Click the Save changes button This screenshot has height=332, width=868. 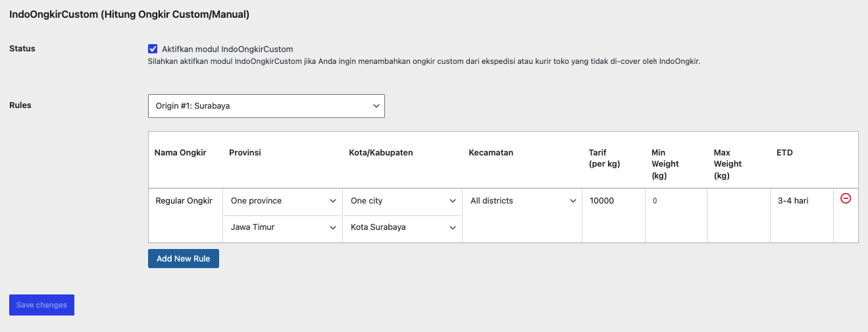pos(41,305)
